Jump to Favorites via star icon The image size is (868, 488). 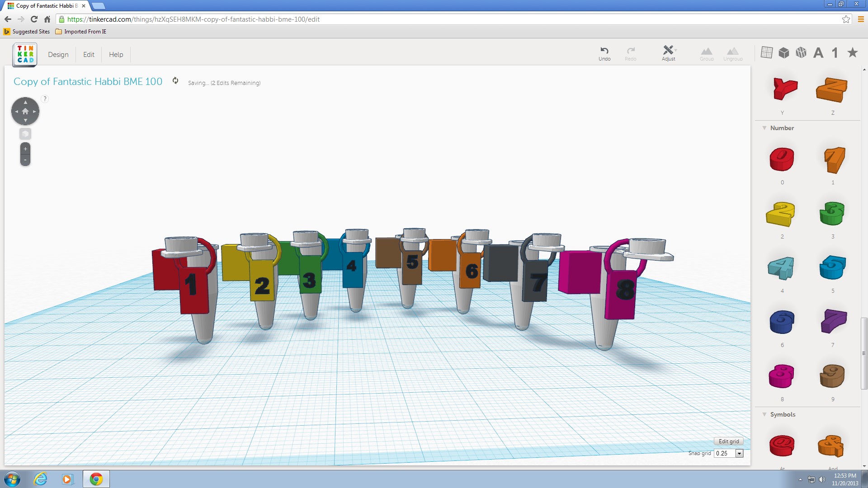click(853, 52)
